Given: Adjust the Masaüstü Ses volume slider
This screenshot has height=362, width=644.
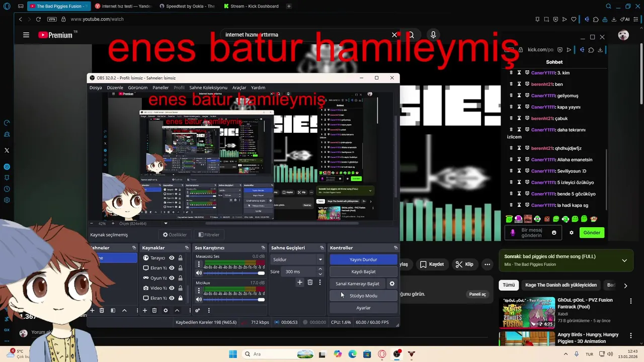Looking at the screenshot, I should click(x=234, y=273).
